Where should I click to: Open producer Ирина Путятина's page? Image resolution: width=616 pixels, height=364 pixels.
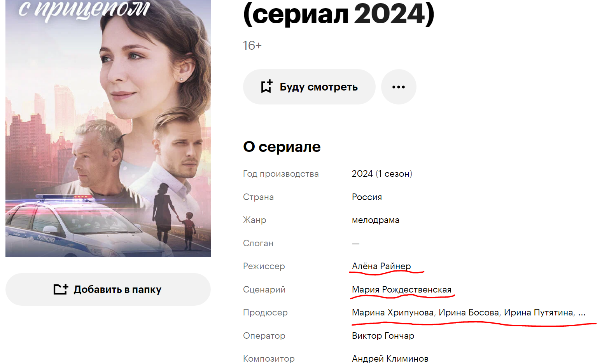[x=539, y=312]
